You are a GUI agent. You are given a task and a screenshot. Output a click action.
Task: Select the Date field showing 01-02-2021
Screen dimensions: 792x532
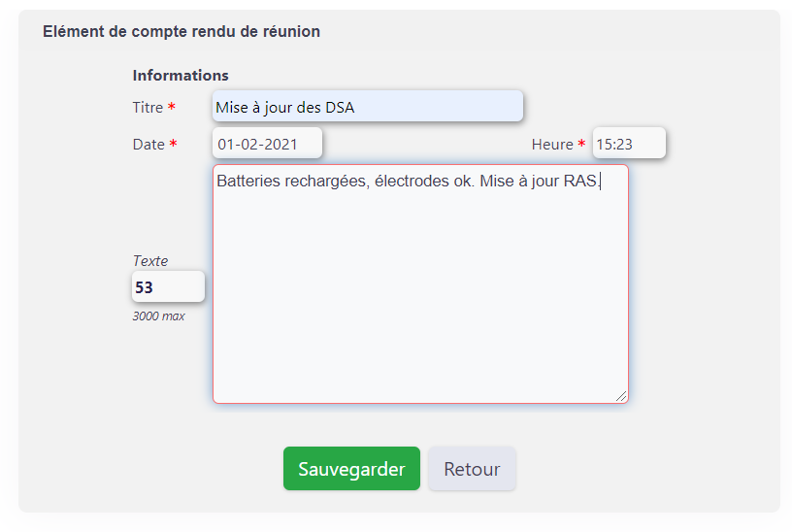[267, 144]
